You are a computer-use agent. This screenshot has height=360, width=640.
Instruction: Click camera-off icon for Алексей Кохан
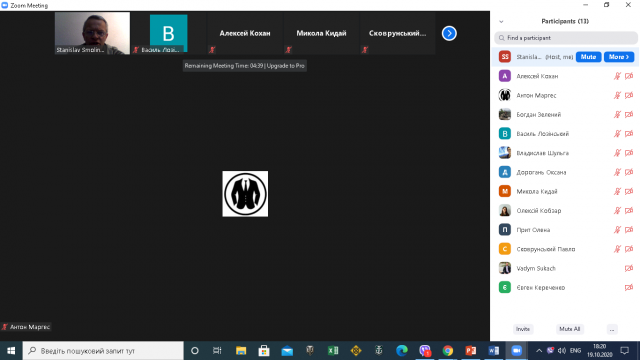point(629,76)
